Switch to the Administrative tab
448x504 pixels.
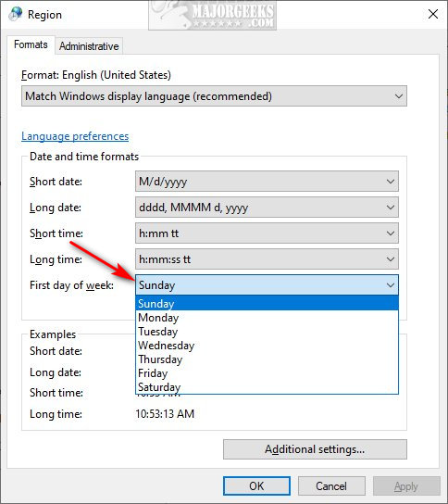click(x=89, y=46)
